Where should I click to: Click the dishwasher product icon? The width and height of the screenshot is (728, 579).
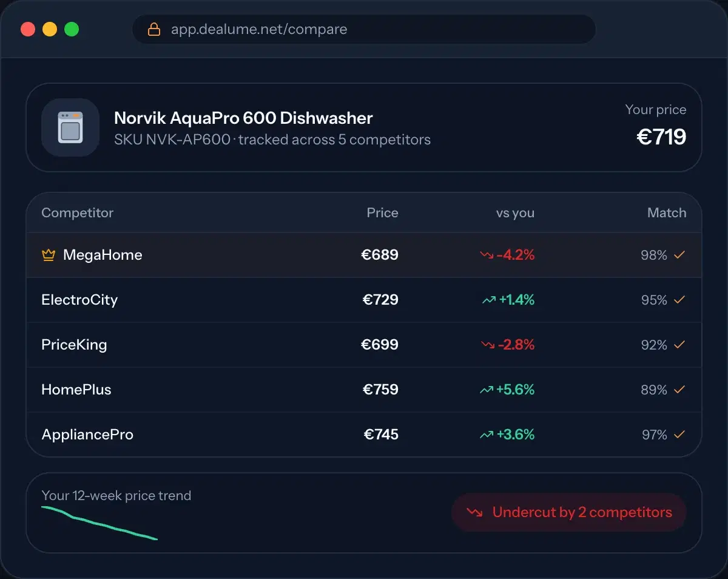[x=70, y=127]
